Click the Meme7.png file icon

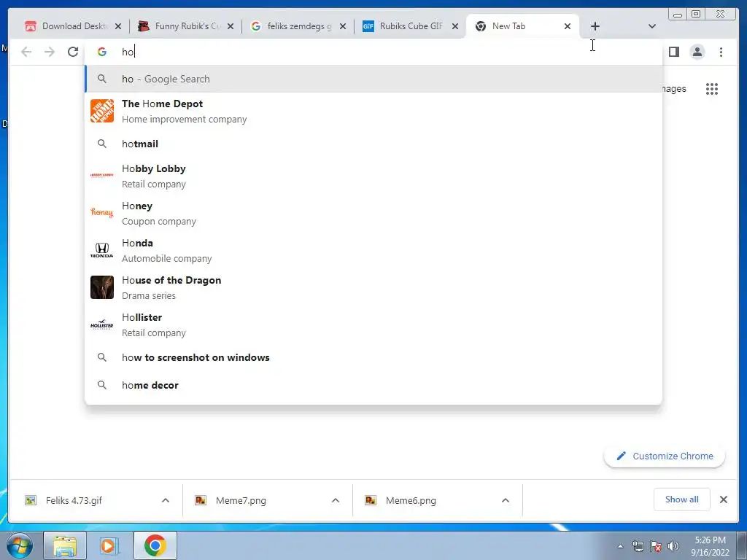tap(201, 500)
